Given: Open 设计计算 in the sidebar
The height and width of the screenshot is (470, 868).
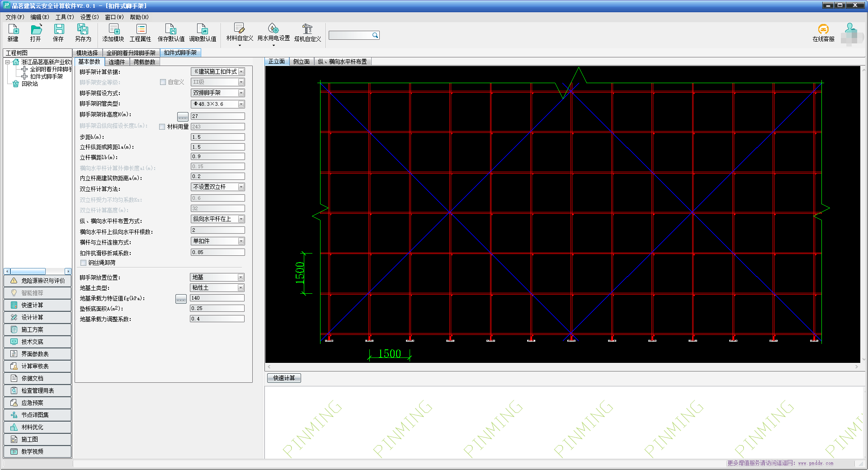Looking at the screenshot, I should tap(38, 317).
